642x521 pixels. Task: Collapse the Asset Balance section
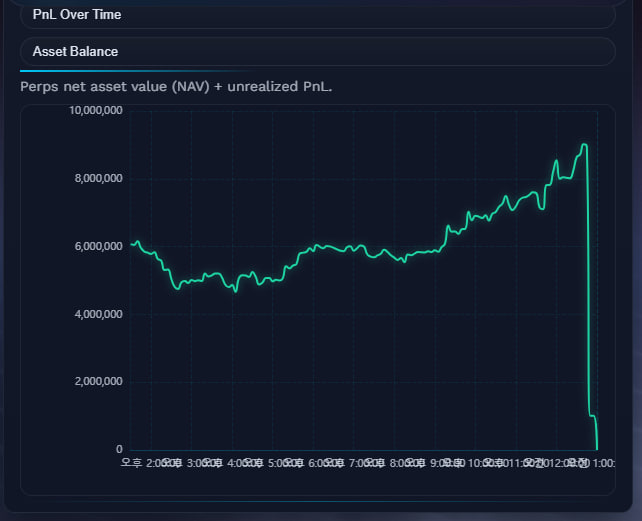click(x=317, y=52)
